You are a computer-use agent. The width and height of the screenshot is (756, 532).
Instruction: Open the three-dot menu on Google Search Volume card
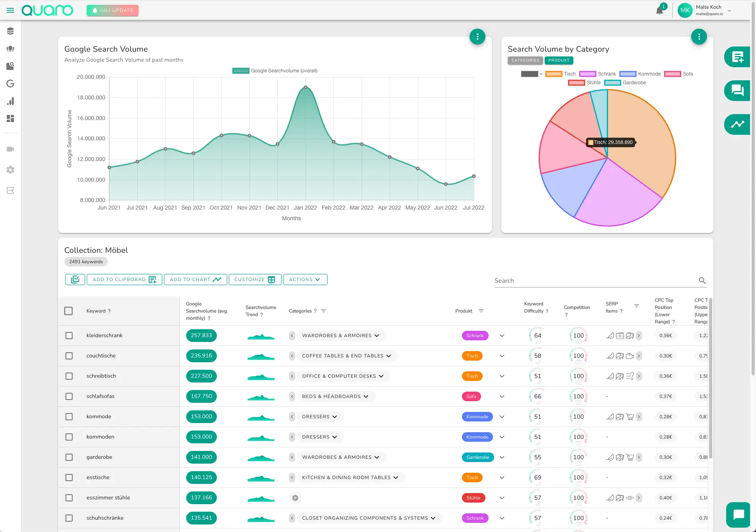[477, 37]
